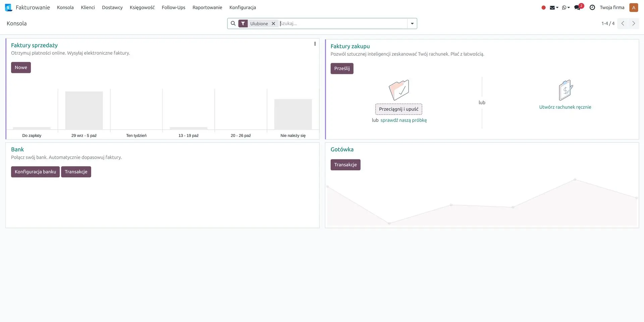This screenshot has height=322, width=644.
Task: Click the 29 wrz - 5 paź chart bar
Action: point(84,110)
